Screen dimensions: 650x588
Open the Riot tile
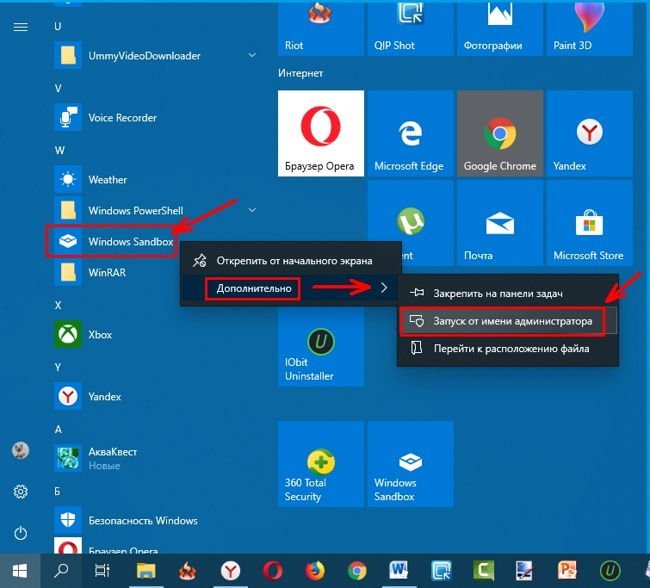(x=320, y=28)
